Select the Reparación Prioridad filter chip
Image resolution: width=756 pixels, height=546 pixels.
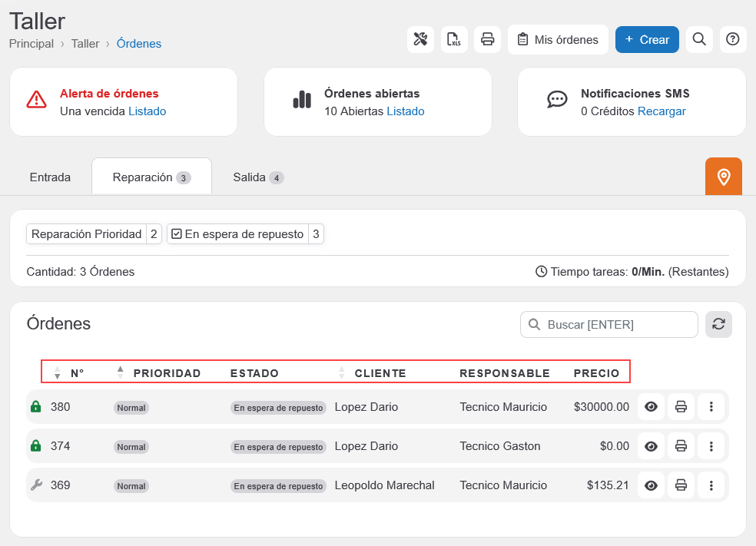pyautogui.click(x=87, y=234)
